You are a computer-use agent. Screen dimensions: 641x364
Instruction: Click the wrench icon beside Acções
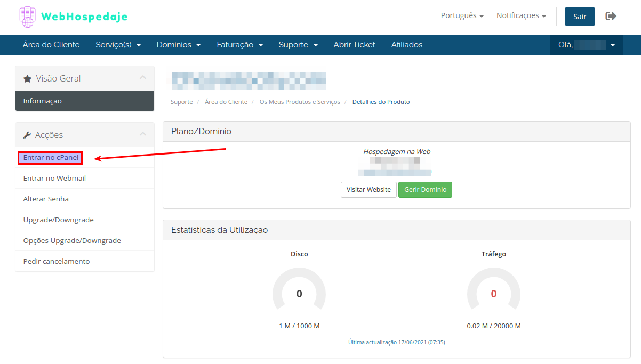tap(27, 135)
